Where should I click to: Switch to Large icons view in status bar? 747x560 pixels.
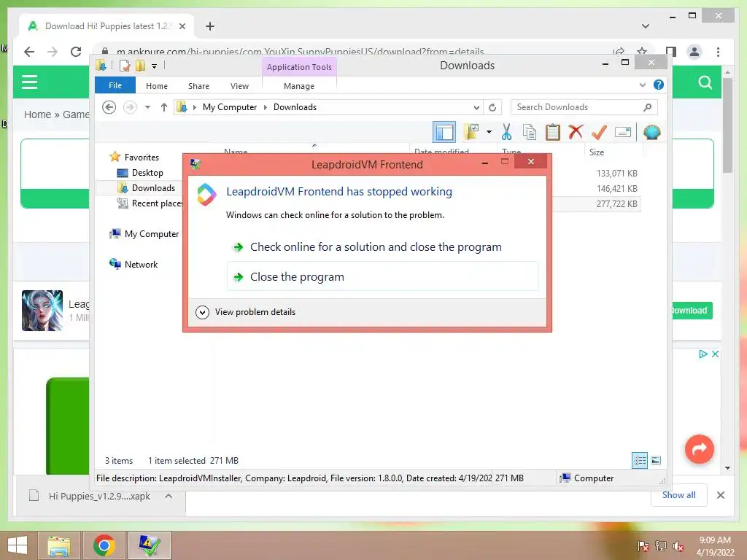click(x=656, y=460)
